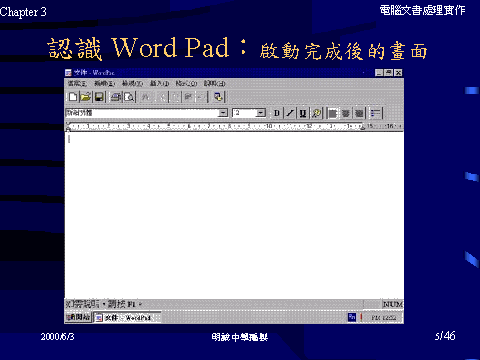Click the Windows Start button
480x360 pixels.
[x=78, y=317]
